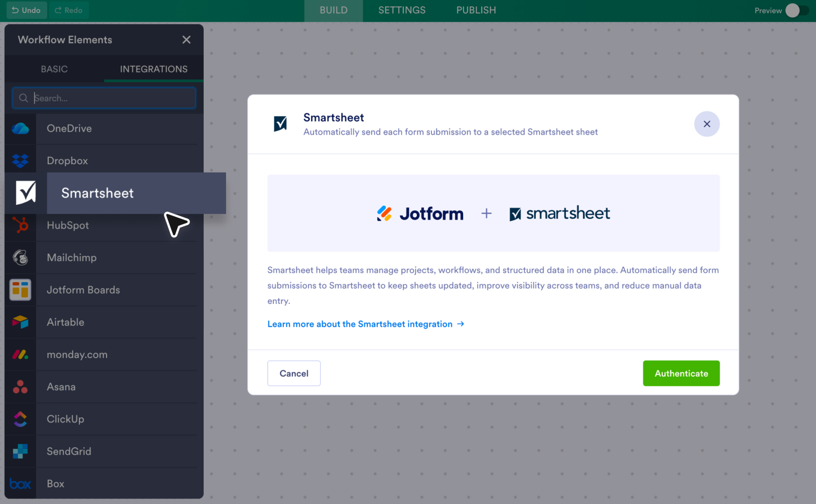Screen dimensions: 816x504
Task: Select Airtable in the integrations list
Action: click(x=104, y=322)
